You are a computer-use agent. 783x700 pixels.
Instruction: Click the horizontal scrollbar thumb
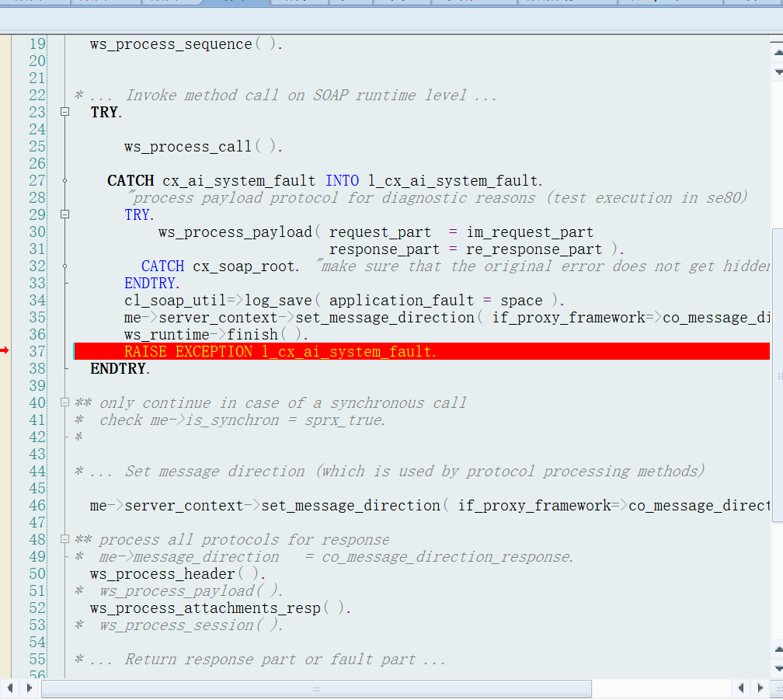click(316, 688)
